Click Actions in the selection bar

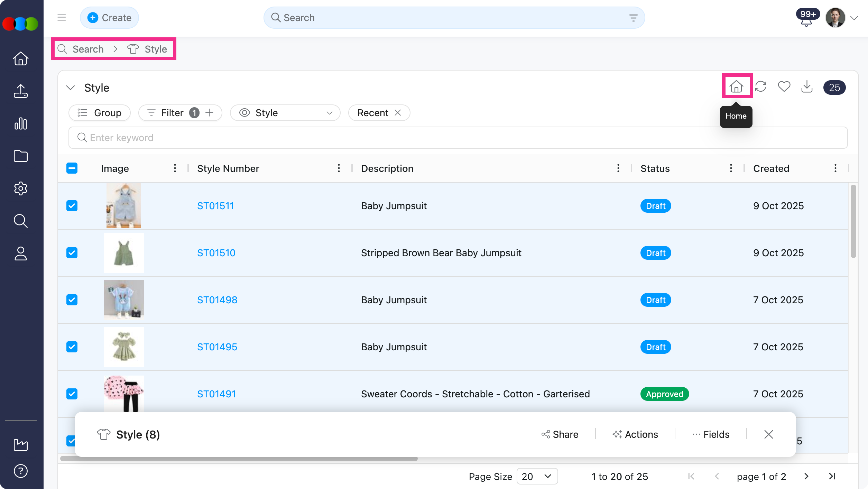[x=635, y=434]
